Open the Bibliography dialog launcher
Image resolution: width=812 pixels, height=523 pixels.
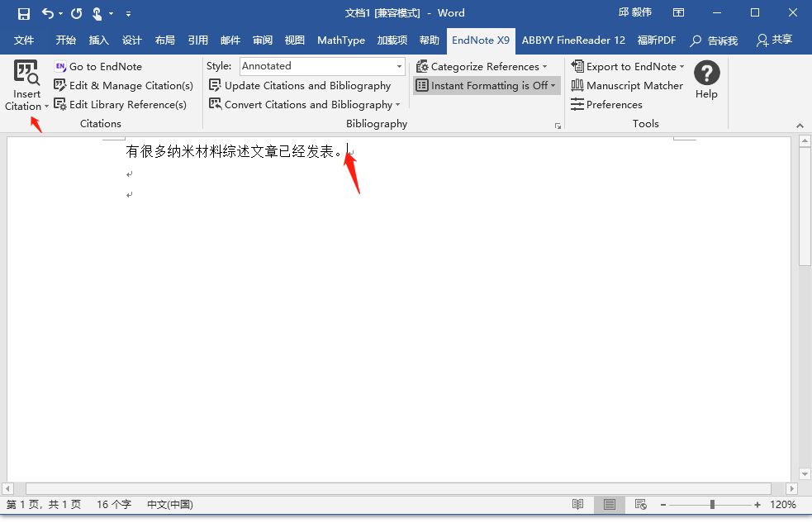pos(558,126)
